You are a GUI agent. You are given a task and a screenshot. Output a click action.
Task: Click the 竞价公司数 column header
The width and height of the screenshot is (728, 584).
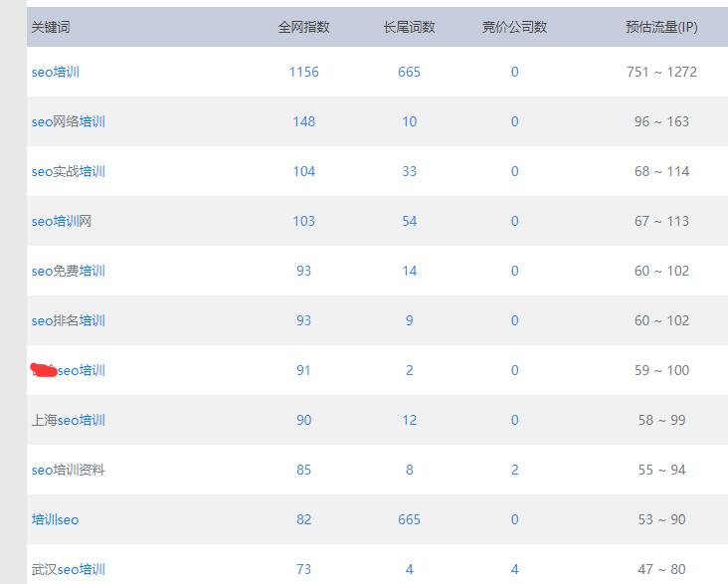pyautogui.click(x=514, y=27)
